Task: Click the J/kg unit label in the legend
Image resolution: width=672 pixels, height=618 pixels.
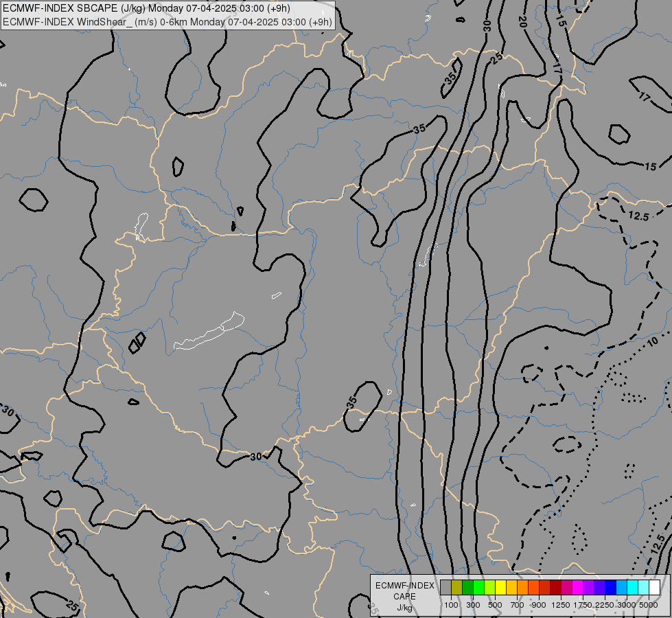Action: [404, 608]
